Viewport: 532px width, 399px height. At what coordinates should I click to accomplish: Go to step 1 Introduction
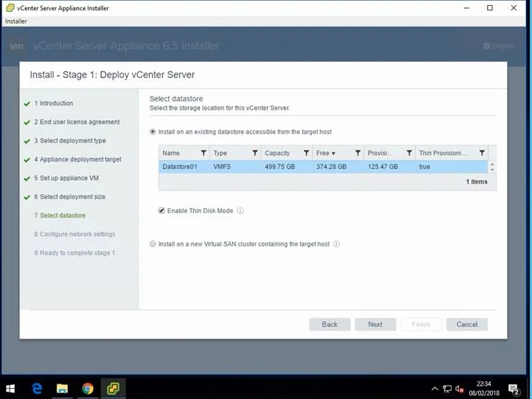pyautogui.click(x=54, y=103)
